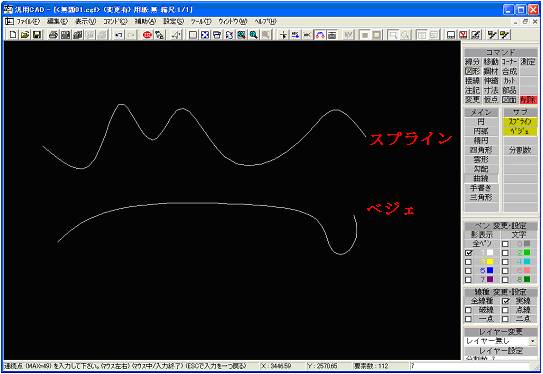Image resolution: width=543 pixels, height=374 pixels.
Task: Open the レイヤー無し layer dropdown
Action: (500, 341)
